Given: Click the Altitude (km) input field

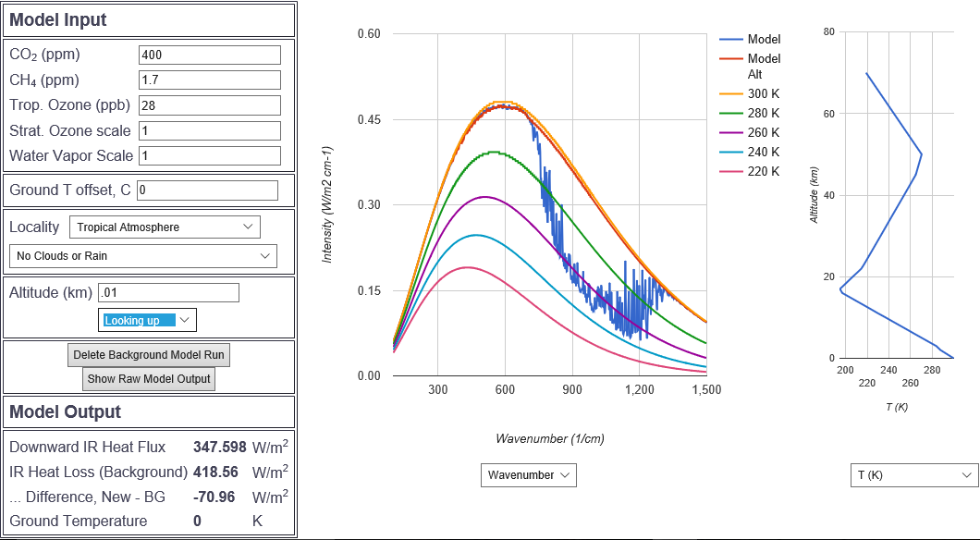Looking at the screenshot, I should tap(168, 293).
